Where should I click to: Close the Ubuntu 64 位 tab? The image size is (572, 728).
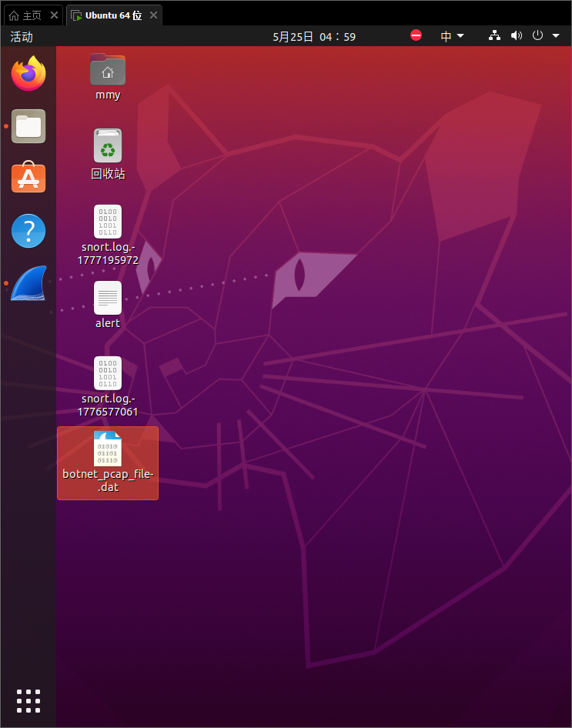(153, 15)
